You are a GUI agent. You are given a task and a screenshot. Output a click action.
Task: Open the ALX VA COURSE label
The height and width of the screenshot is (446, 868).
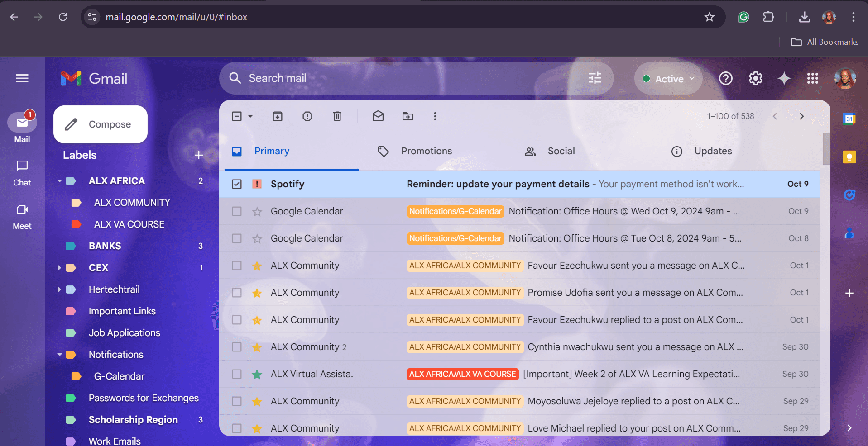(x=129, y=224)
